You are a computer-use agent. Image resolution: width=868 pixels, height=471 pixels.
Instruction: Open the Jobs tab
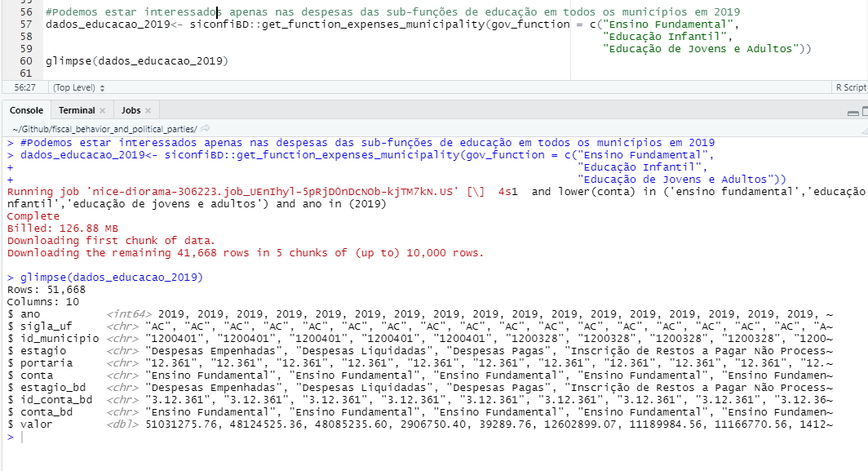131,110
